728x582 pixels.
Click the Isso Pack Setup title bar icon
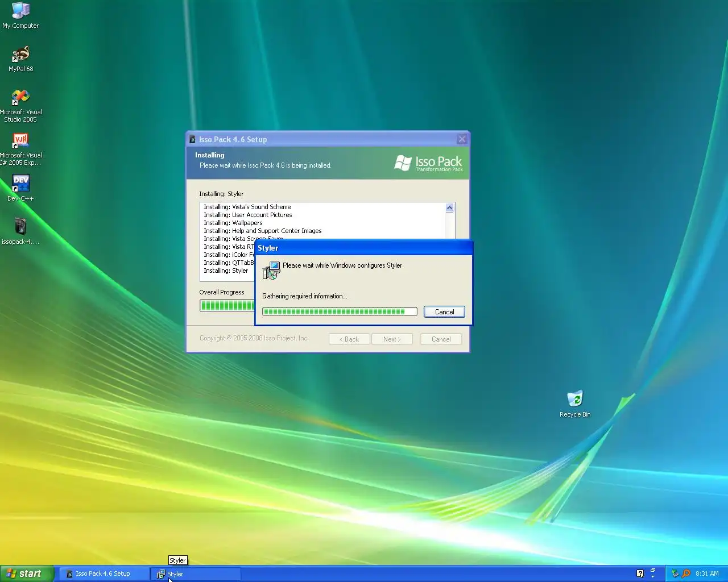192,139
